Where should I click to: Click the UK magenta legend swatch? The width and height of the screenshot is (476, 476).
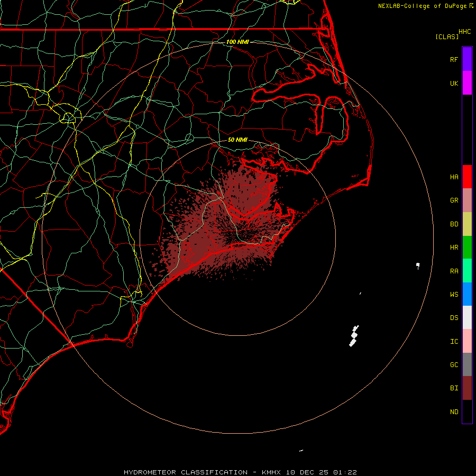(467, 83)
